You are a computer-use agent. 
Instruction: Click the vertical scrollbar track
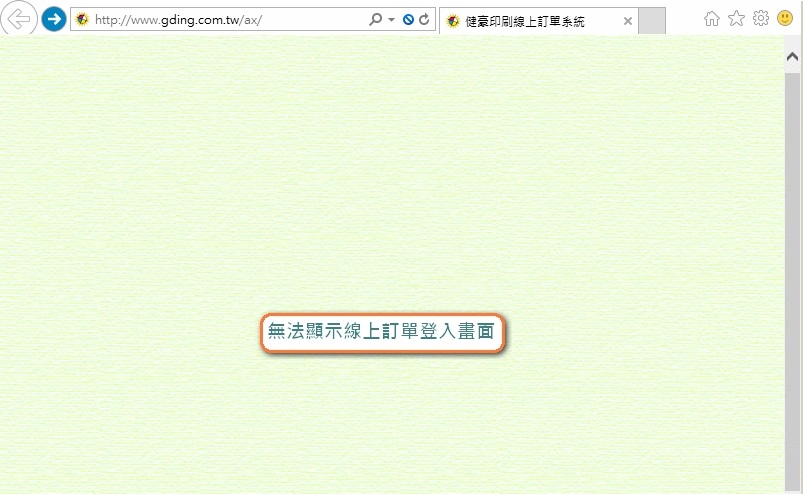tap(792, 282)
